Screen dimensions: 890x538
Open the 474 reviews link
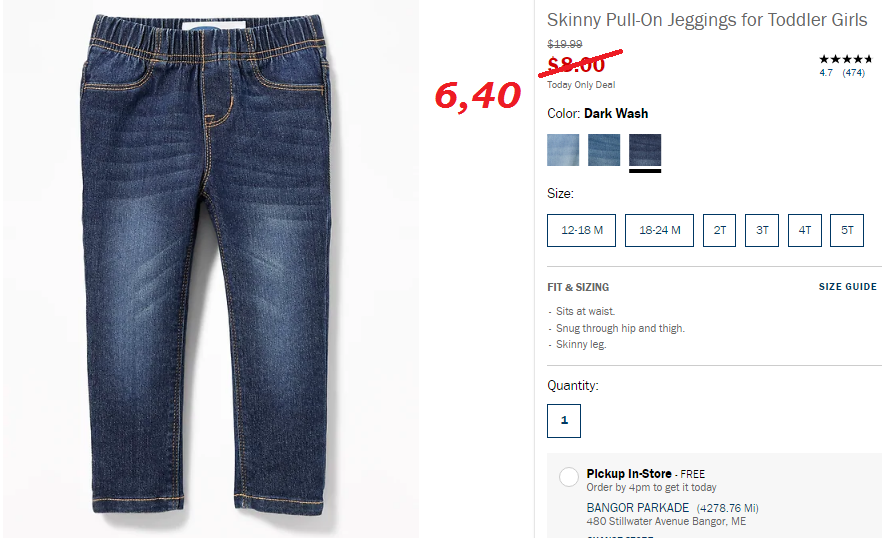tap(854, 73)
